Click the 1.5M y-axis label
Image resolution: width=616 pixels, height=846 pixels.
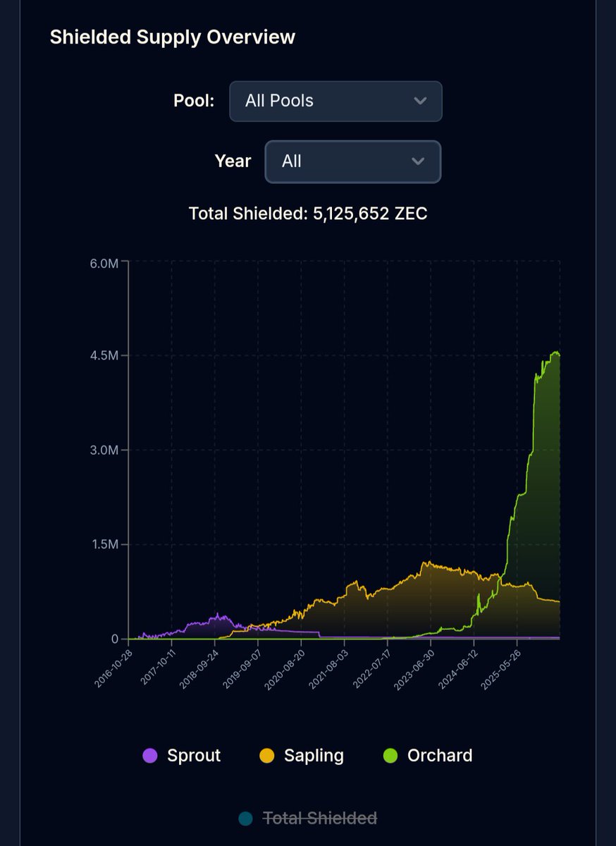[x=104, y=544]
